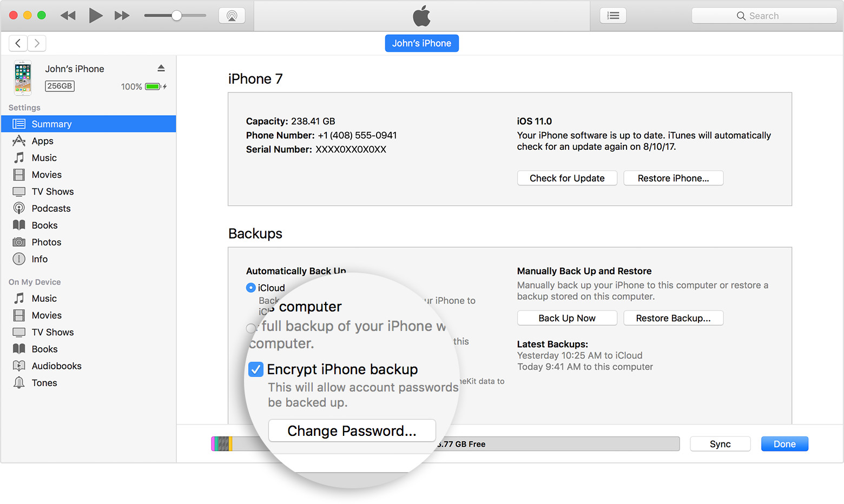Click the storage capacity usage bar
Screen dimensions: 844x504
click(445, 444)
